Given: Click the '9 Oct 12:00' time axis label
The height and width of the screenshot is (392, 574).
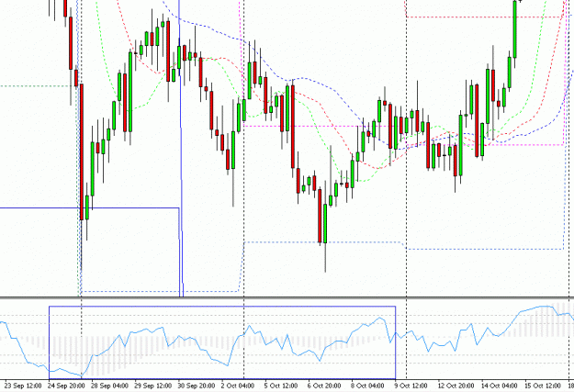Looking at the screenshot, I should 411,386.
